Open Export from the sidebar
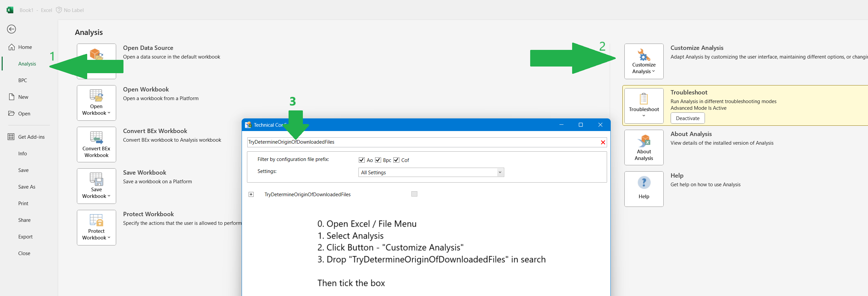The image size is (868, 296). coord(25,237)
